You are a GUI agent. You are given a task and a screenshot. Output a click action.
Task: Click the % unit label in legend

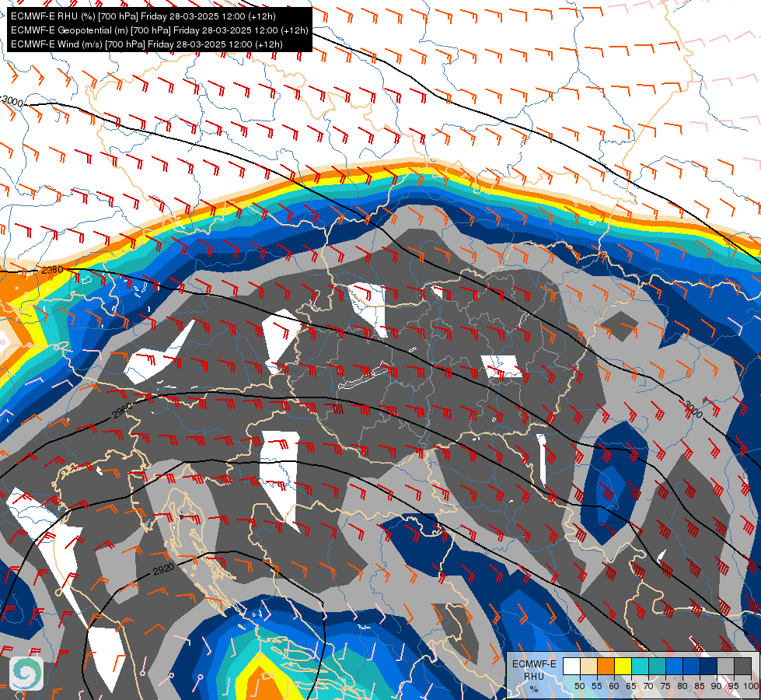pos(534,689)
